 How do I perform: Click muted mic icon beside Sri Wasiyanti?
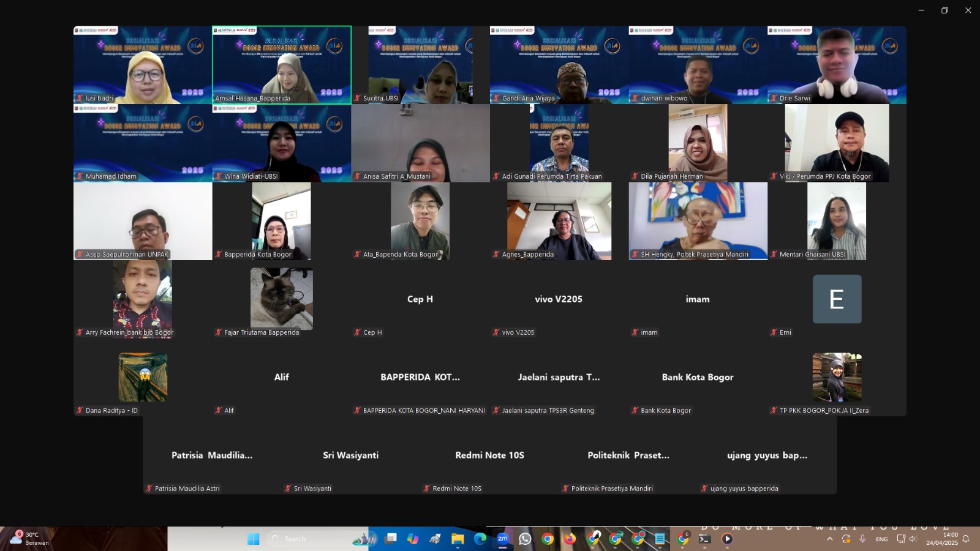[288, 489]
